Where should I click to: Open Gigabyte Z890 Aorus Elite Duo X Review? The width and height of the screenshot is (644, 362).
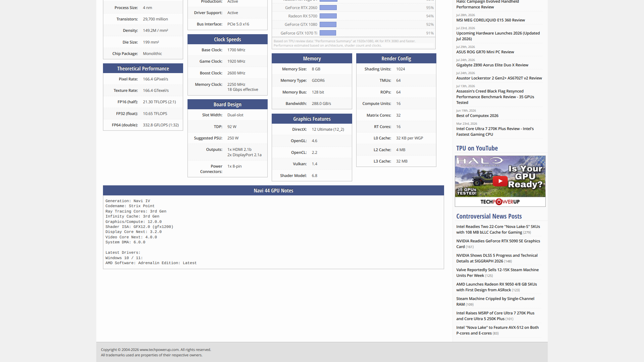tap(492, 65)
